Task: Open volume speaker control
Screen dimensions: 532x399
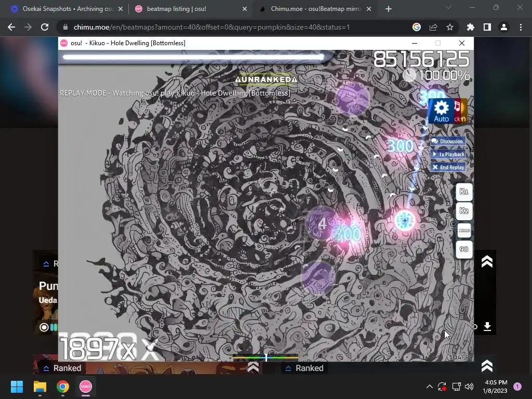Action: [x=469, y=387]
